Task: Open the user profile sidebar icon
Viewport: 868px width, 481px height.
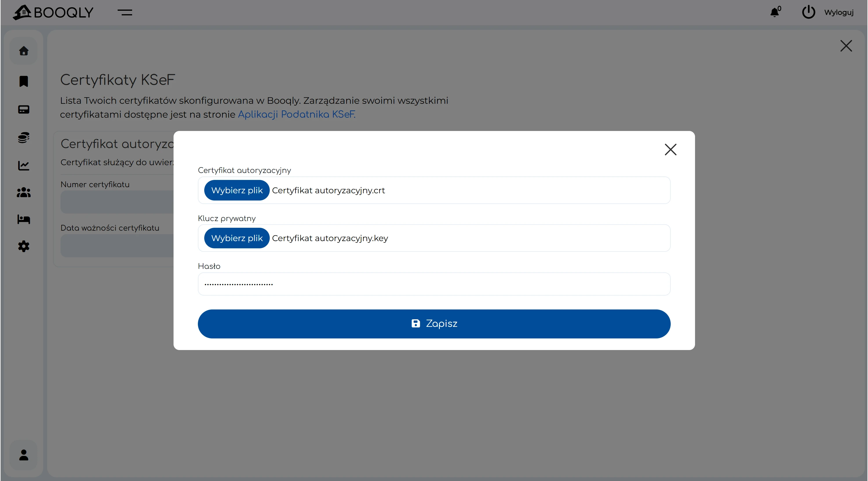Action: [x=23, y=455]
